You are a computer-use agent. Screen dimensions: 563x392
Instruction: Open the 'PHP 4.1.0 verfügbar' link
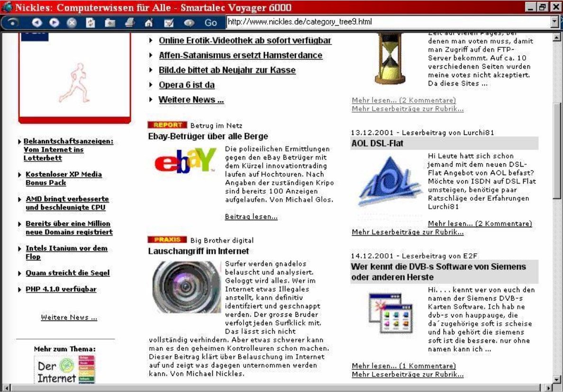[x=61, y=289]
